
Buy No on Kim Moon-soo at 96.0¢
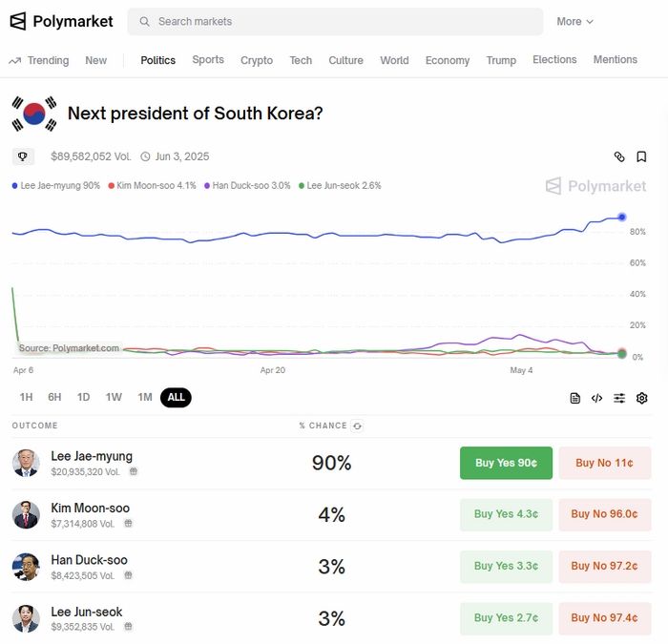coord(604,514)
